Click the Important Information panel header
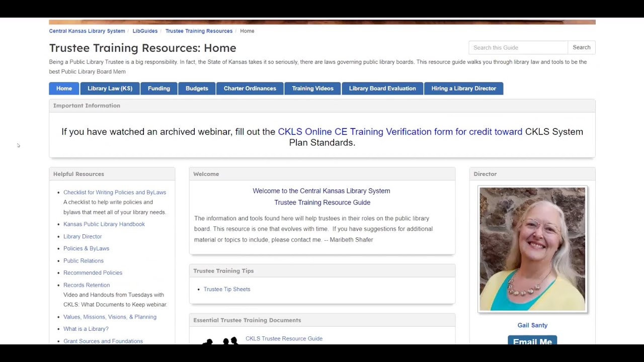This screenshot has width=644, height=362. click(322, 106)
